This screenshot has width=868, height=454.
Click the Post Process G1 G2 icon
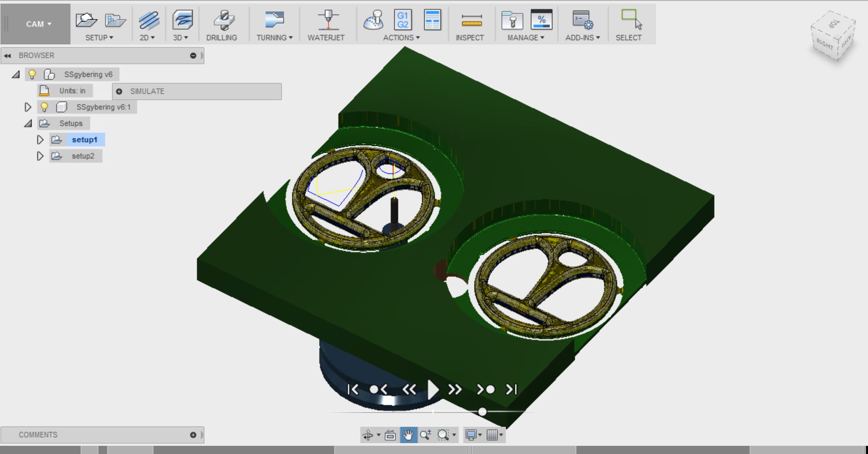click(x=402, y=20)
